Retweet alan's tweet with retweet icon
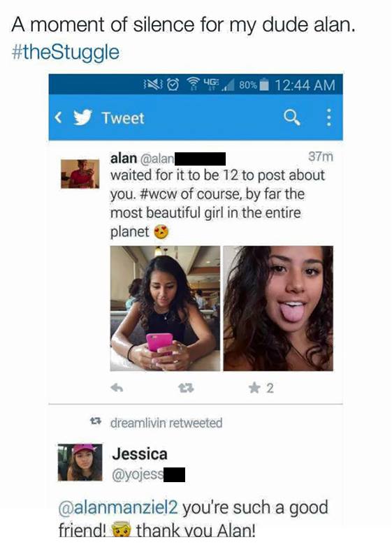This screenshot has width=392, height=559. 186,388
